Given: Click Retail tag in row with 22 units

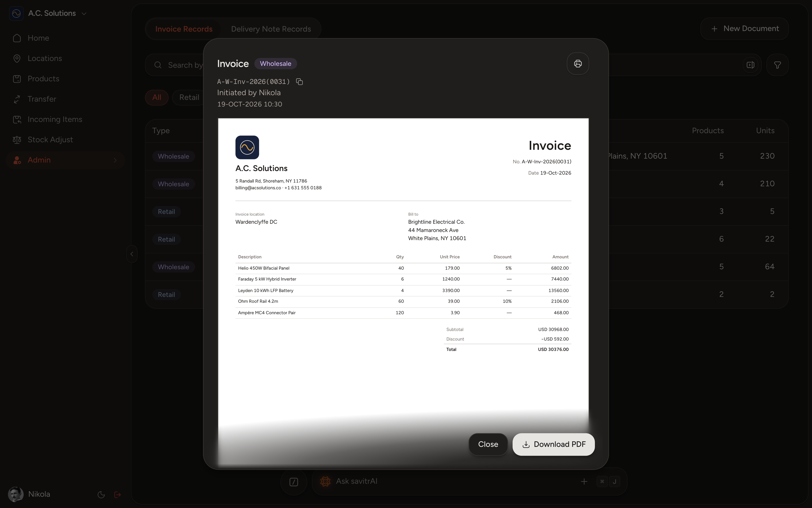Looking at the screenshot, I should [166, 239].
